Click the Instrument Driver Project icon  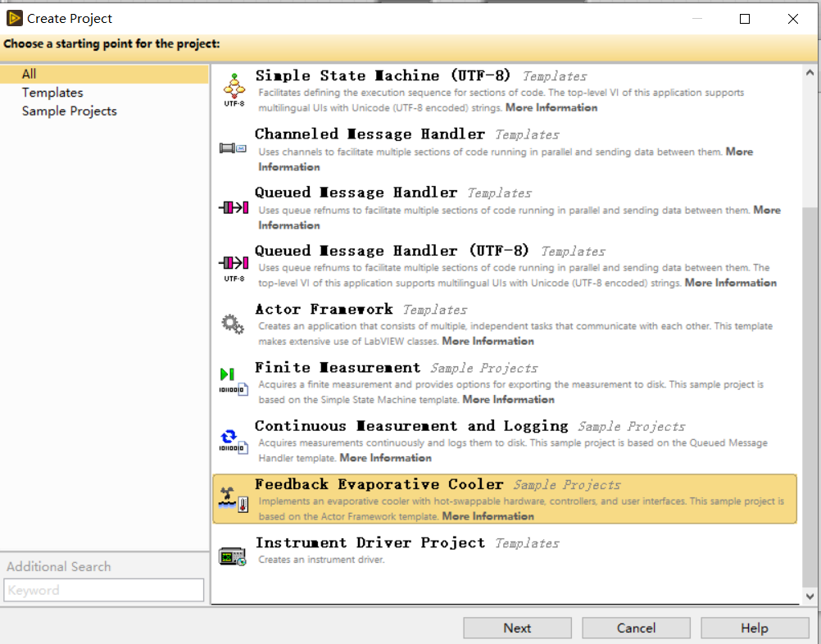pyautogui.click(x=233, y=556)
